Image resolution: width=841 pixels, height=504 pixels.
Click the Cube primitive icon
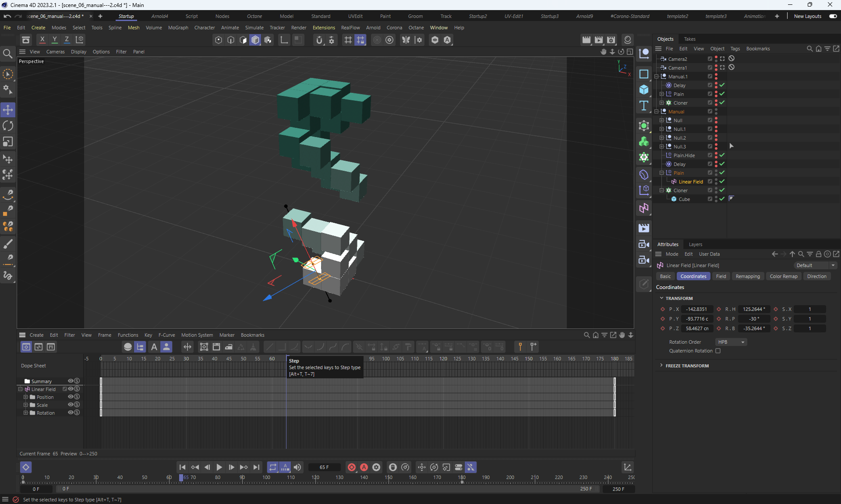click(x=643, y=89)
